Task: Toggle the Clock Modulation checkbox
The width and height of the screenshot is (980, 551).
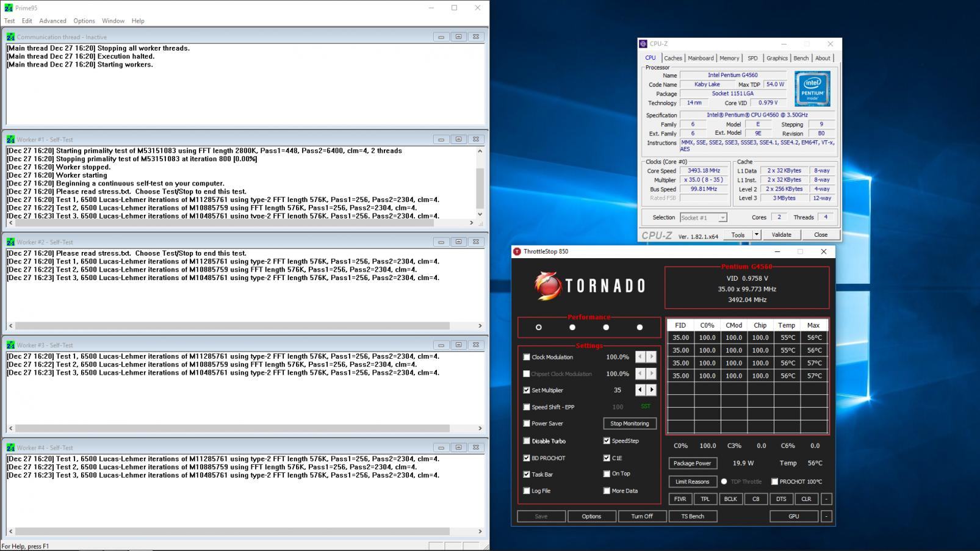Action: point(527,357)
